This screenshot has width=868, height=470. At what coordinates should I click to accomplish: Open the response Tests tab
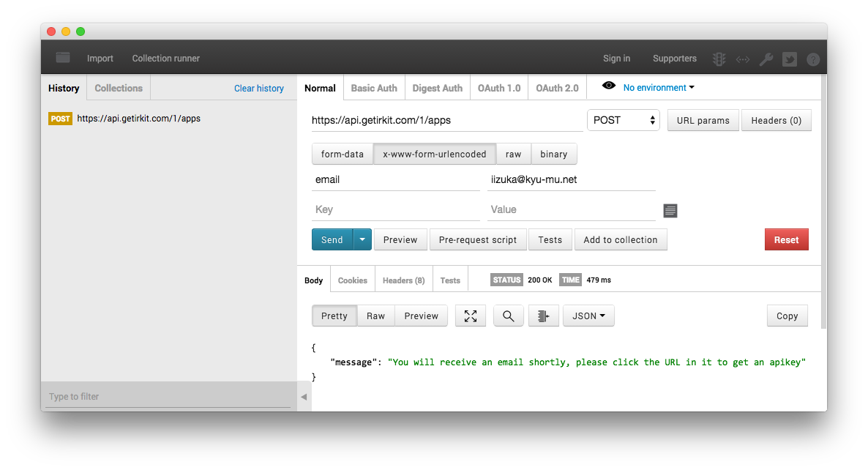point(450,280)
